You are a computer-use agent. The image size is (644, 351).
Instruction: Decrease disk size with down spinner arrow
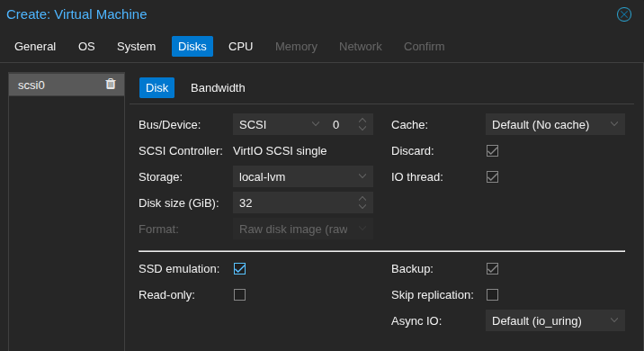point(362,207)
